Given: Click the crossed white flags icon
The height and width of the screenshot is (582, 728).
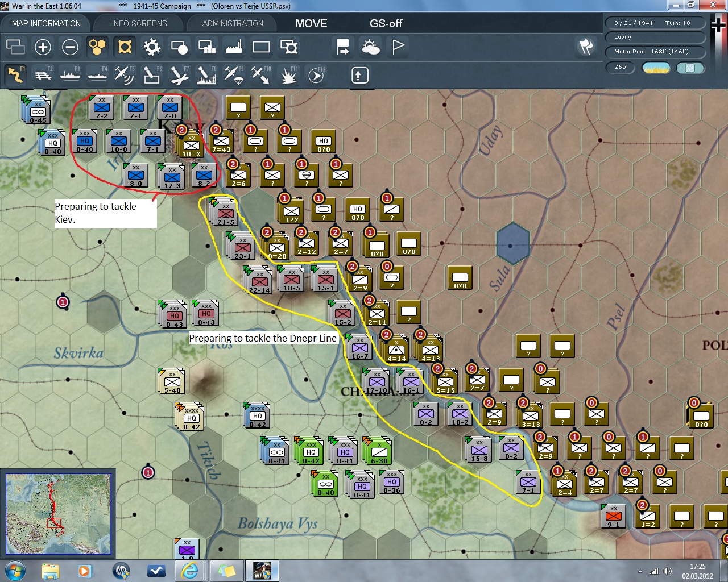Looking at the screenshot, I should pos(586,47).
